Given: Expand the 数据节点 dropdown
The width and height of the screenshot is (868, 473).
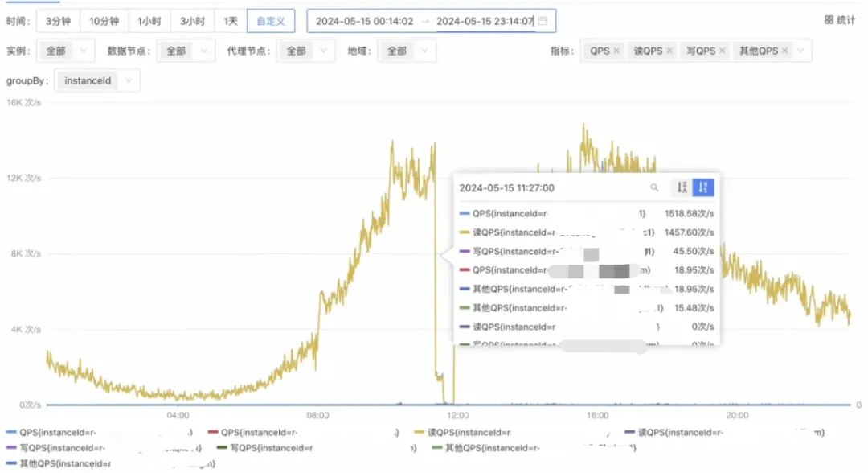Looking at the screenshot, I should coord(186,51).
